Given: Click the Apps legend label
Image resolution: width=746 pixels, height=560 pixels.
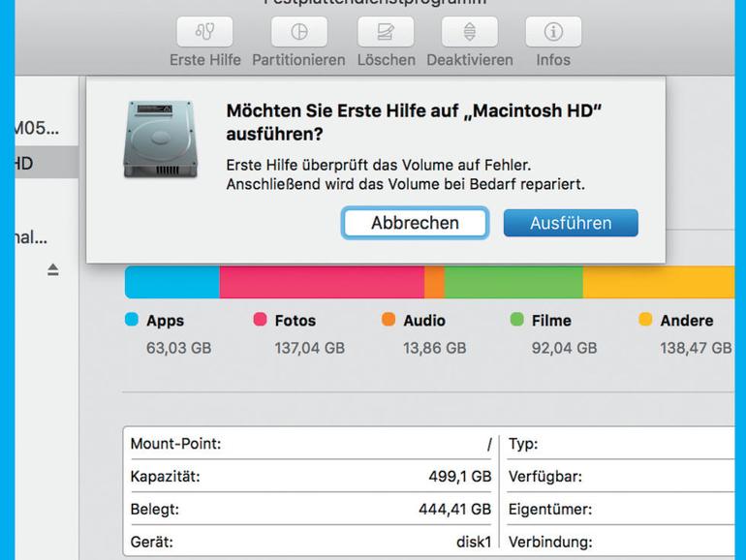Looking at the screenshot, I should coord(165,321).
